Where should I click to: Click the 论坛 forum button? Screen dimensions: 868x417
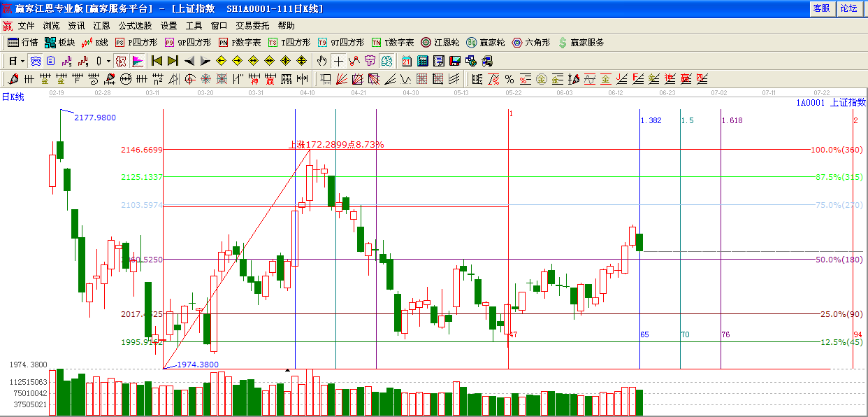[848, 8]
